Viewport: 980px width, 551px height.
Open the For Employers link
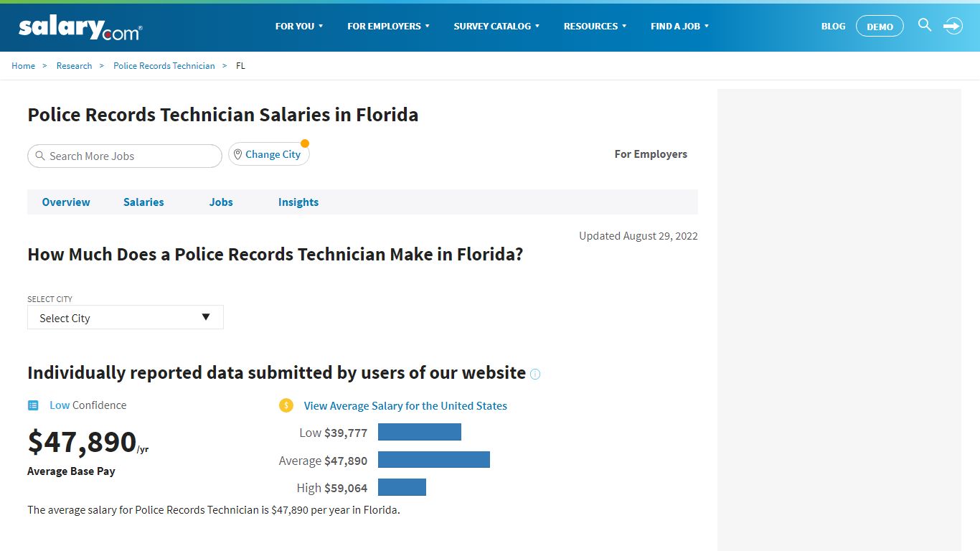651,154
